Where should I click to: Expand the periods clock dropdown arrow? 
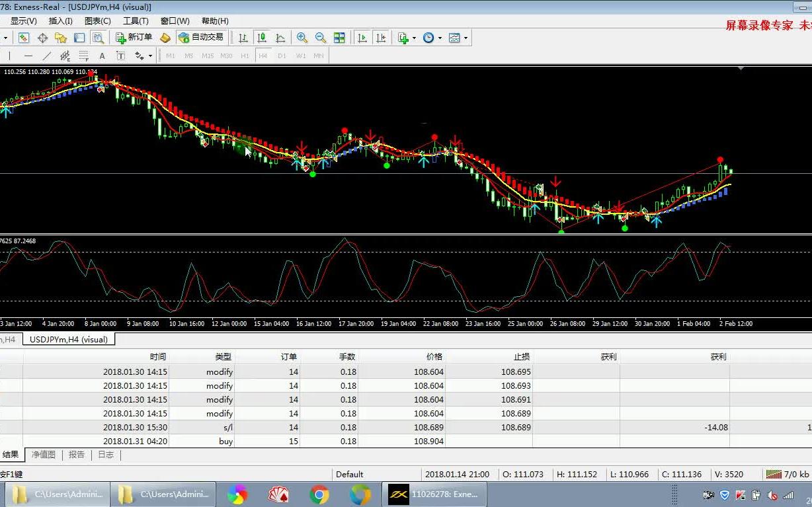440,38
